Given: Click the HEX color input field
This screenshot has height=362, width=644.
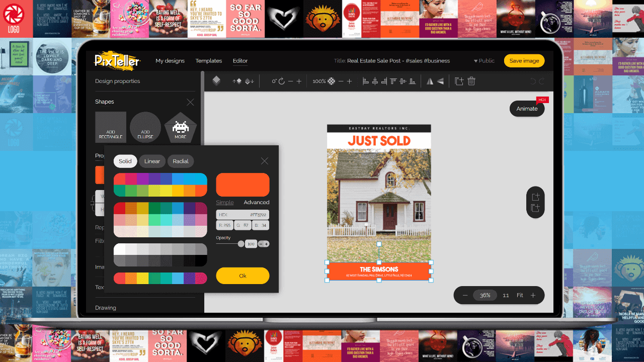Looking at the screenshot, I should (243, 215).
